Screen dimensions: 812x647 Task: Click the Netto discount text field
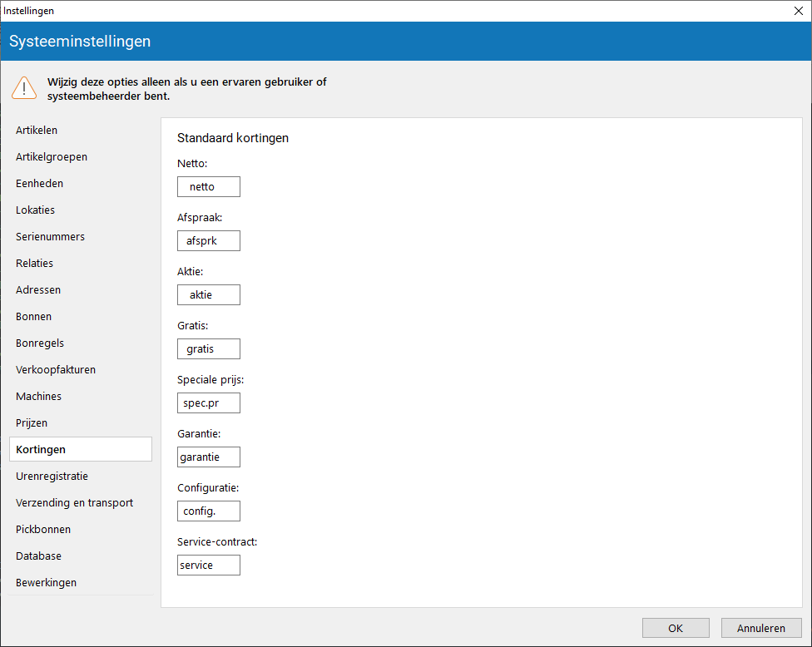pyautogui.click(x=209, y=187)
